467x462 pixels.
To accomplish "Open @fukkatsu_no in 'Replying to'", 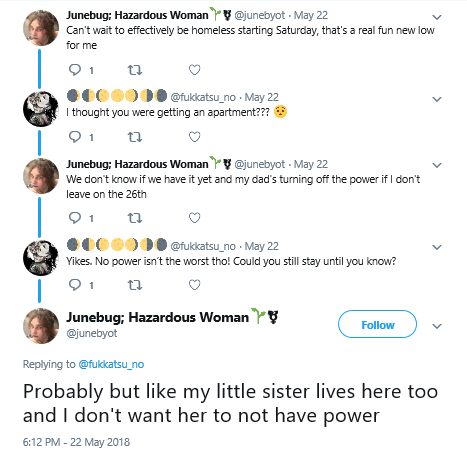I will (111, 364).
